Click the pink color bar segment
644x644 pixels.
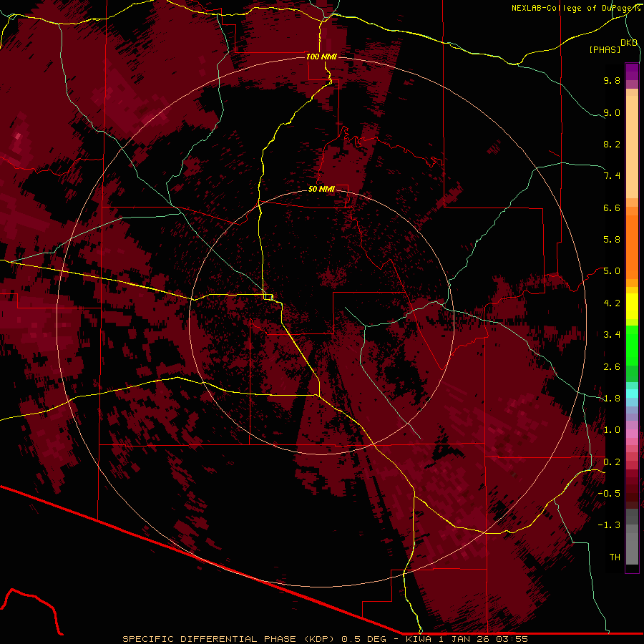pos(632,434)
